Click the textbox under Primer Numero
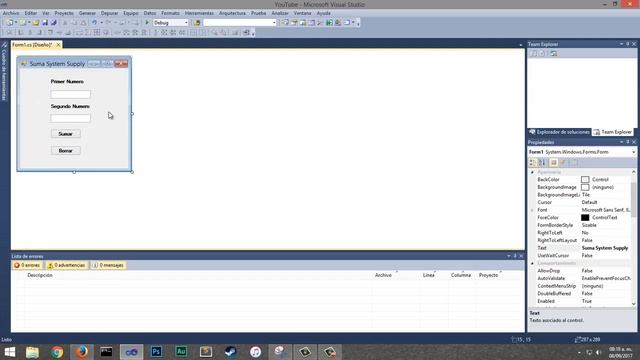The height and width of the screenshot is (360, 640). click(71, 94)
